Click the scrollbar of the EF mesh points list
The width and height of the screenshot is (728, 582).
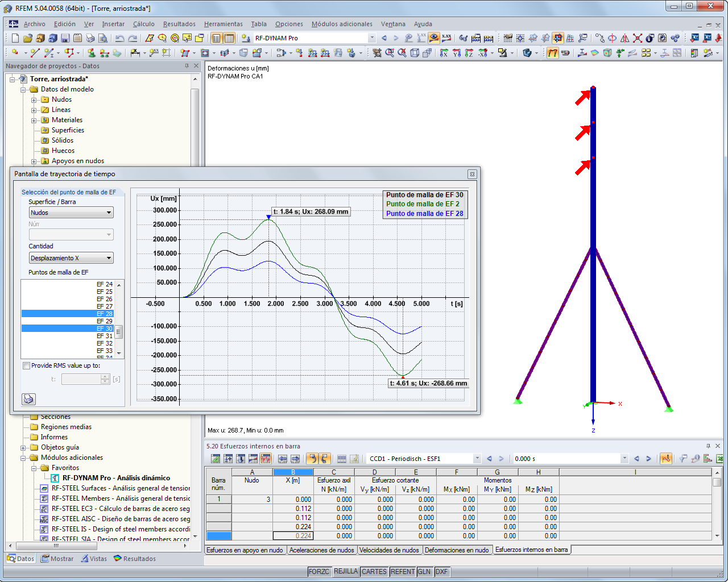coord(119,332)
